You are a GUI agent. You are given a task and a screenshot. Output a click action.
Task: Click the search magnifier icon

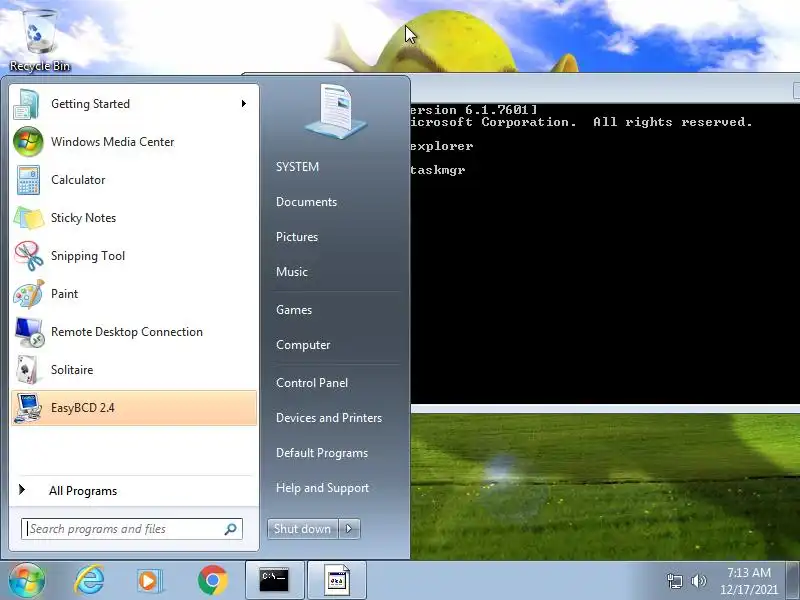tap(231, 529)
